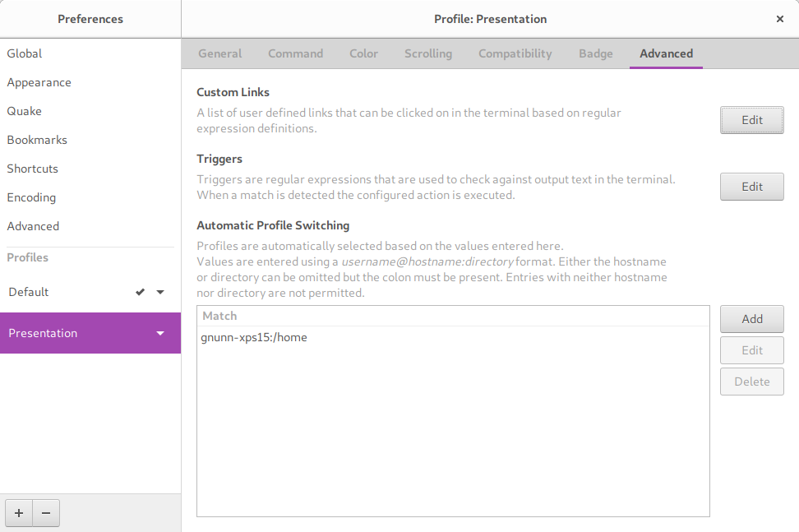Screen dimensions: 799x532
Task: Open the Shortcuts settings section
Action: pos(32,169)
